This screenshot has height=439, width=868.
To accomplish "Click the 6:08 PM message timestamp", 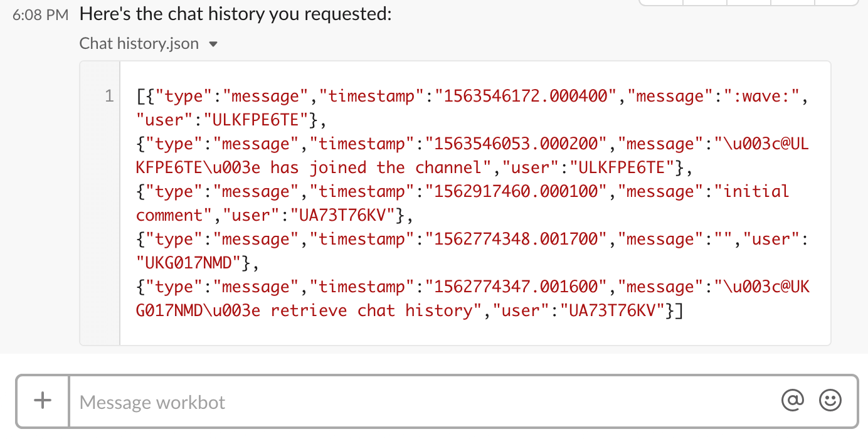I will coord(40,14).
